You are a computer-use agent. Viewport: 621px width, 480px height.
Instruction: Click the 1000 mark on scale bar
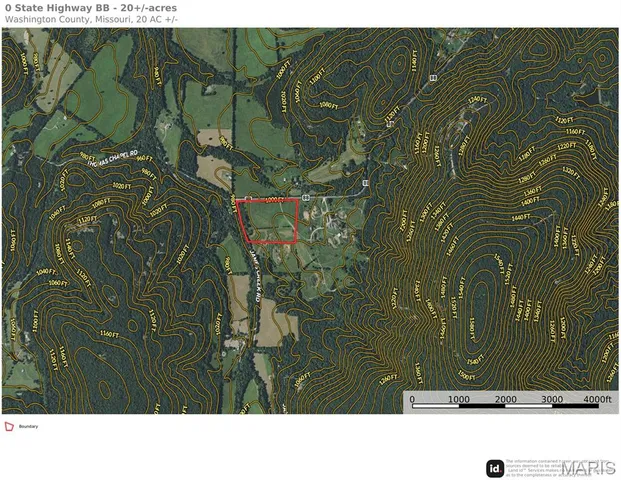458,399
